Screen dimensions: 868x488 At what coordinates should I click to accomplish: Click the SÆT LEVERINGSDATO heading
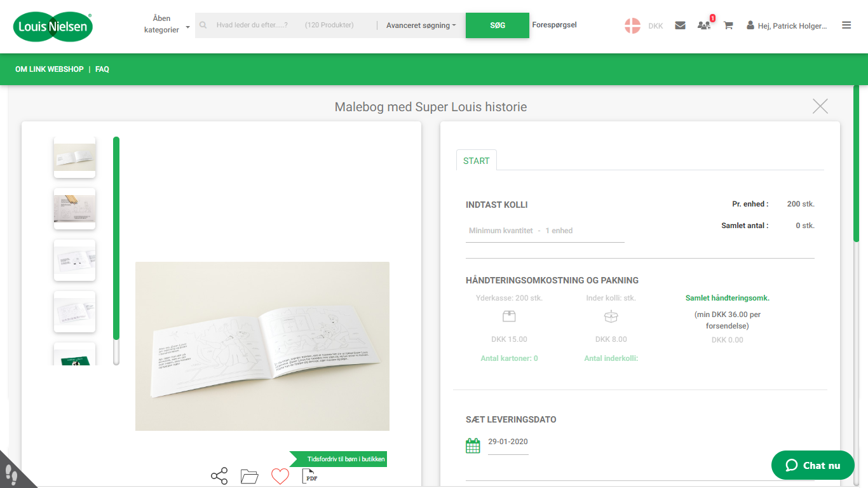511,419
